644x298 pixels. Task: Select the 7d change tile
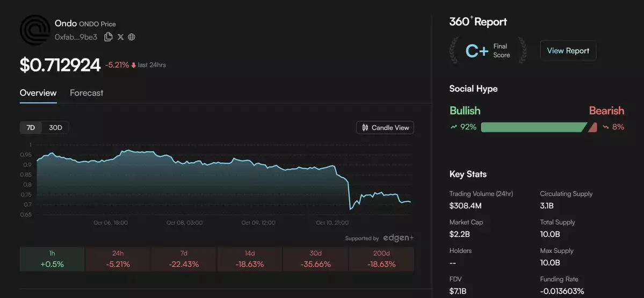click(184, 259)
